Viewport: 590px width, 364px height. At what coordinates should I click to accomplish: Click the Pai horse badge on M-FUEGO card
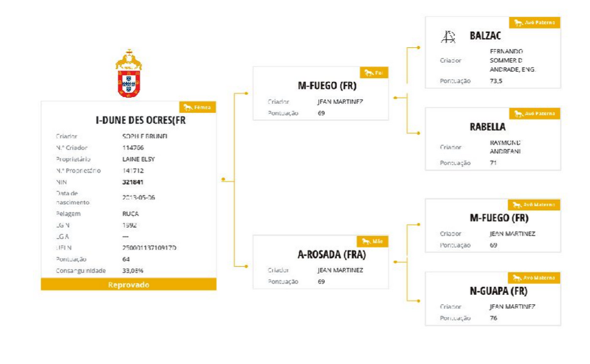pyautogui.click(x=374, y=72)
